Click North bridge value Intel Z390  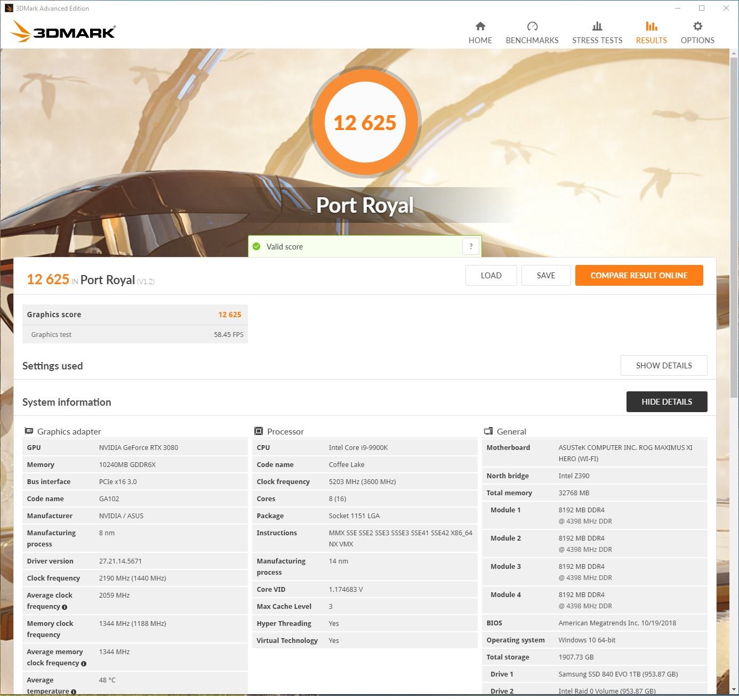pos(574,476)
